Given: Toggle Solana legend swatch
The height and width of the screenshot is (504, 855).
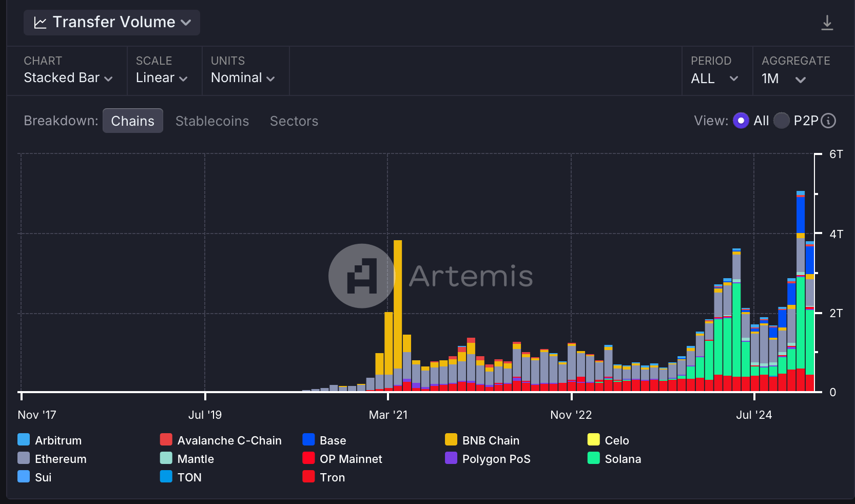Looking at the screenshot, I should [x=593, y=458].
